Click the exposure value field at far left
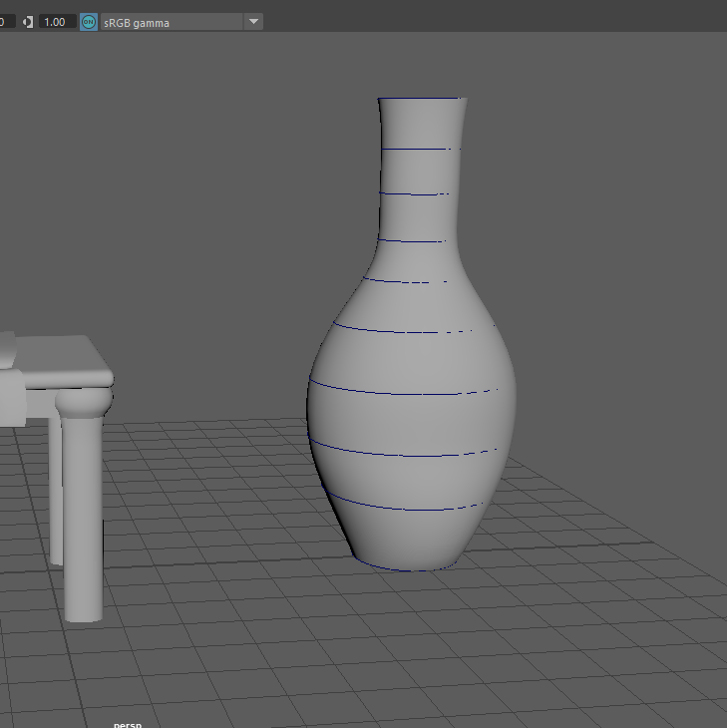 [x=6, y=22]
